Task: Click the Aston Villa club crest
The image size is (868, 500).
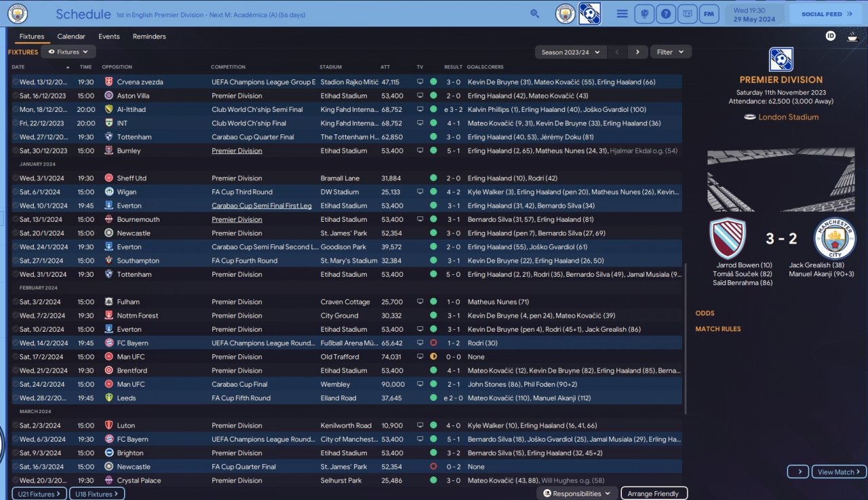Action: pos(108,96)
